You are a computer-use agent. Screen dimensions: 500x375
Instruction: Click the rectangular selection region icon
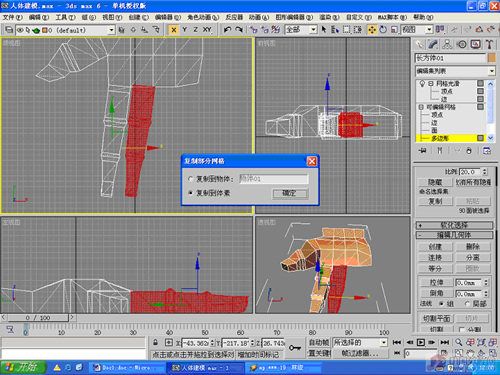[x=347, y=30]
